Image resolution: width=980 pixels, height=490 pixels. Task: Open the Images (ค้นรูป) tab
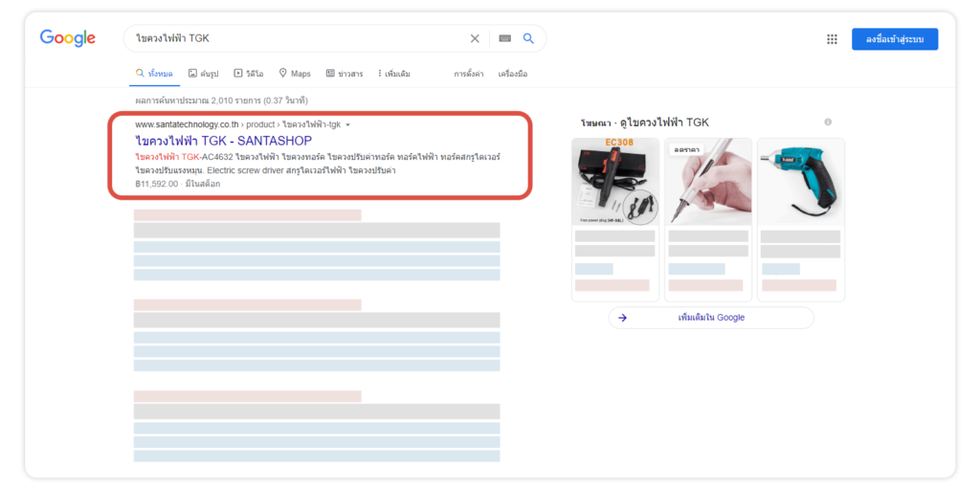point(203,74)
